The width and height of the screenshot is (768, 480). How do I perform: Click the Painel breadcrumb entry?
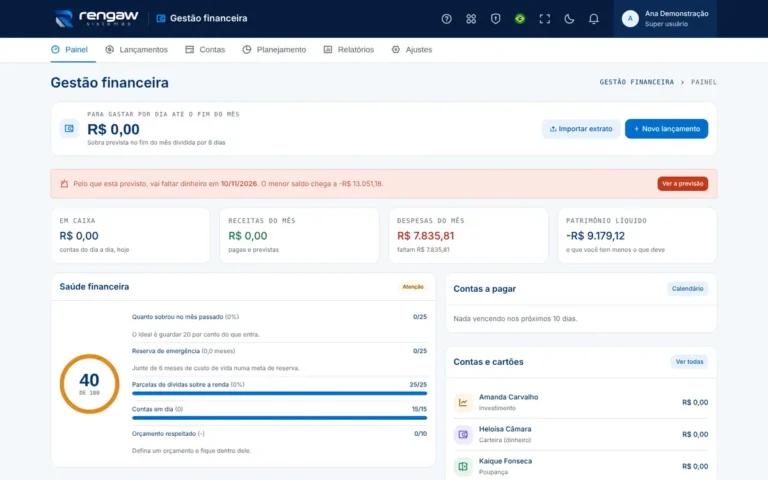(703, 82)
